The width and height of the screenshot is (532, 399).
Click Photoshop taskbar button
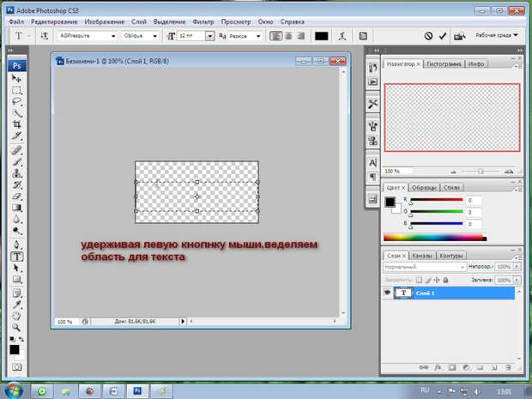click(x=137, y=391)
